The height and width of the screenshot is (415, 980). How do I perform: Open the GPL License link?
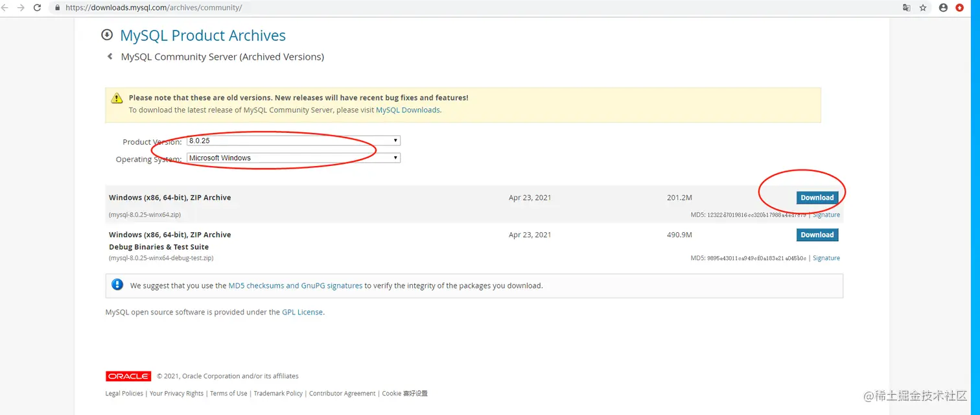point(302,312)
